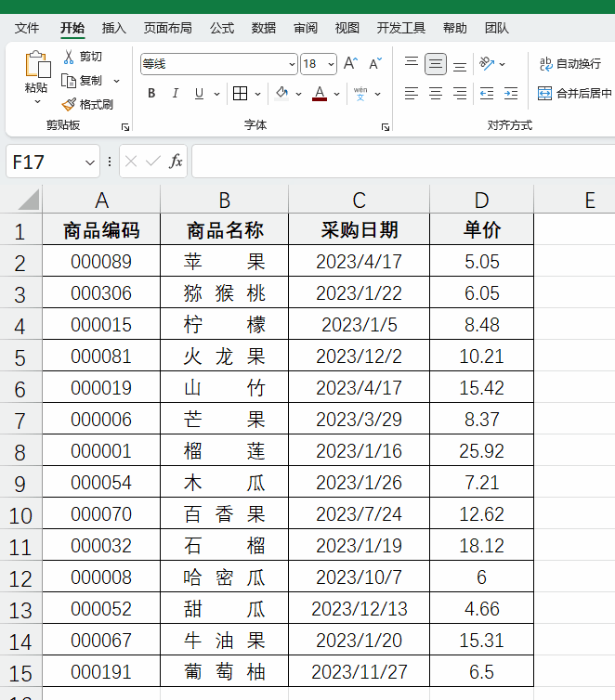Decrease font size with small A

(375, 63)
